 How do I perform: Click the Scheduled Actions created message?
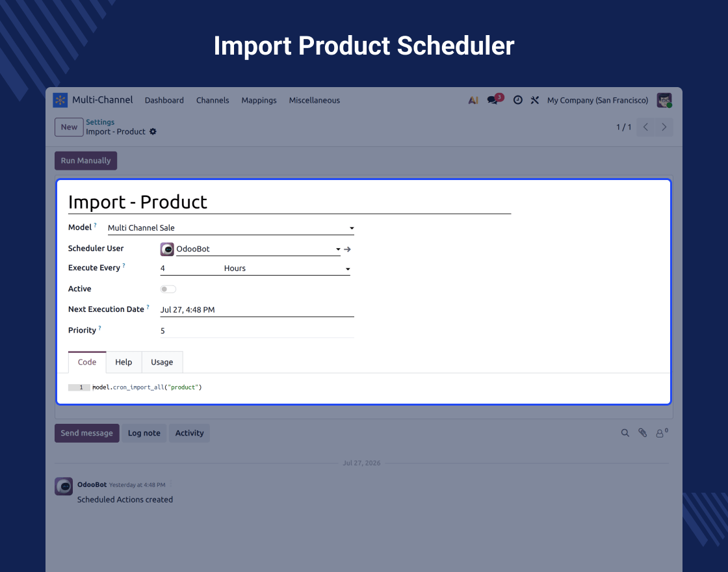pos(125,500)
